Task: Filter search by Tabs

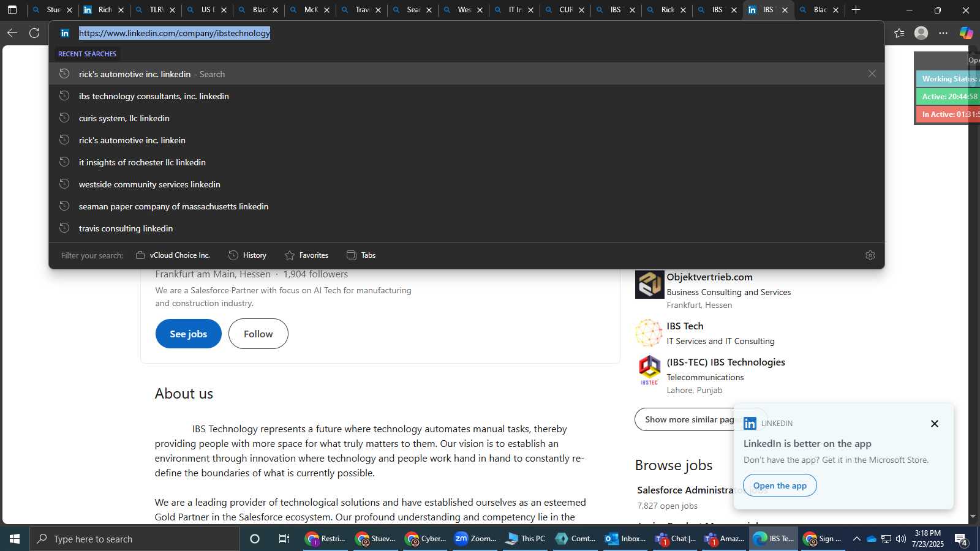Action: pos(361,255)
